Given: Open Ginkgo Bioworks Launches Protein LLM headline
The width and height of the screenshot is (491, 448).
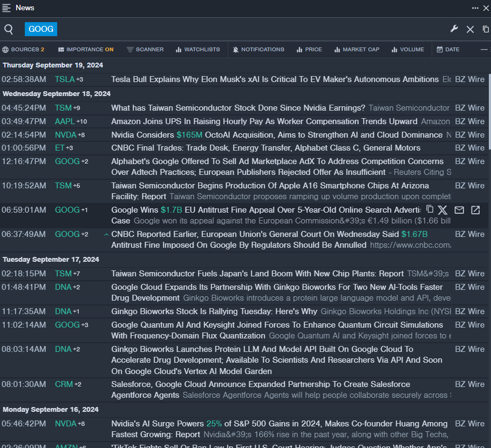Looking at the screenshot, I should tap(277, 360).
